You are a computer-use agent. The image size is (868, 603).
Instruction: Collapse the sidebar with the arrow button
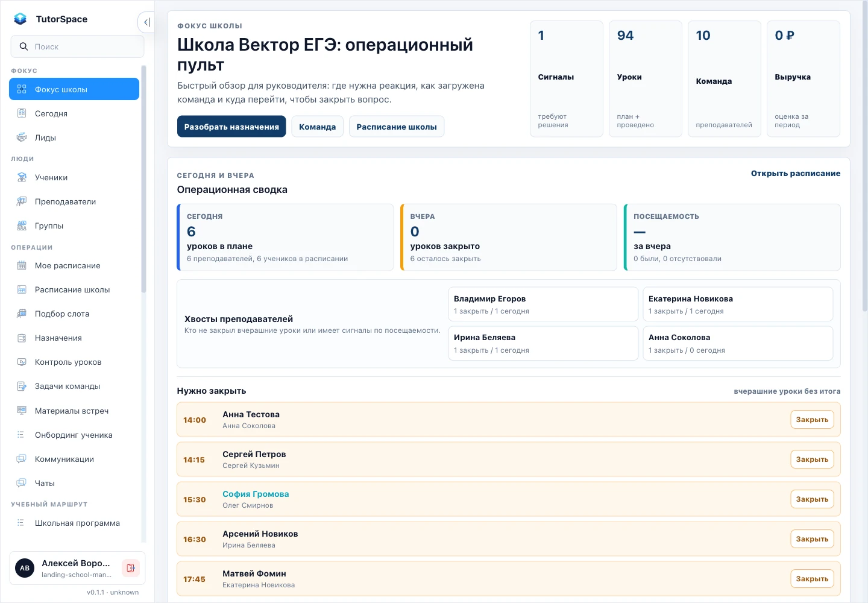point(146,22)
